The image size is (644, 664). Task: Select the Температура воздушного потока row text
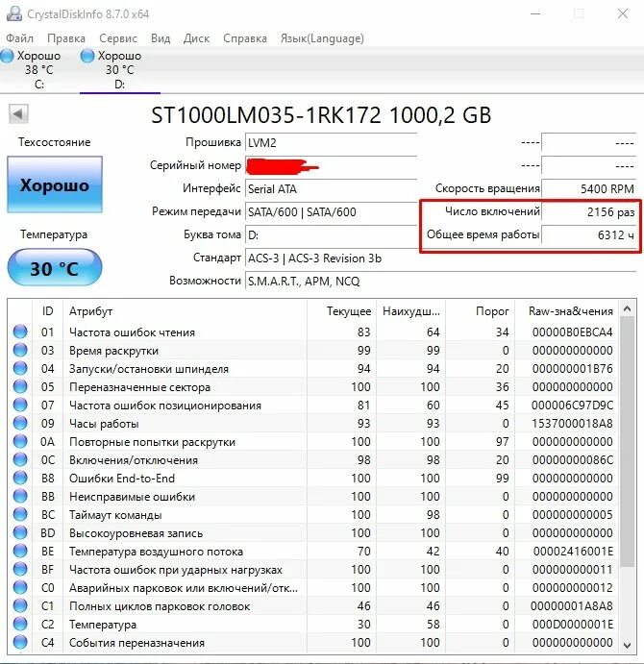coord(156,552)
